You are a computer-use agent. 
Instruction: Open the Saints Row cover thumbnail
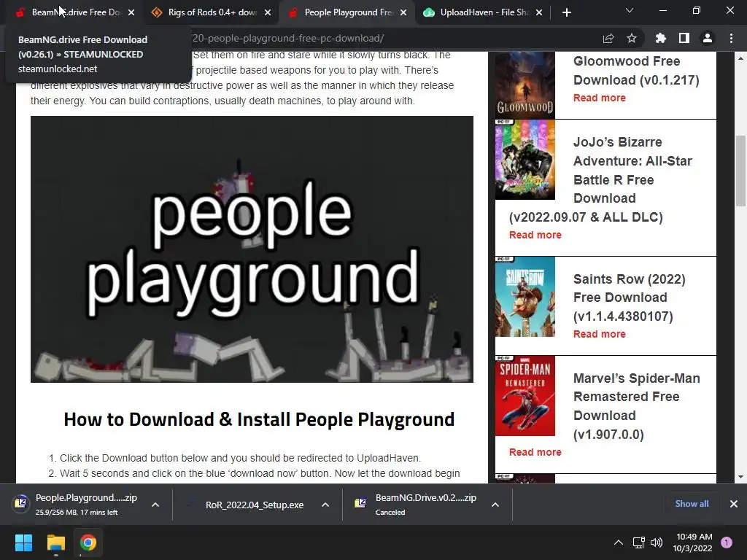tap(525, 297)
